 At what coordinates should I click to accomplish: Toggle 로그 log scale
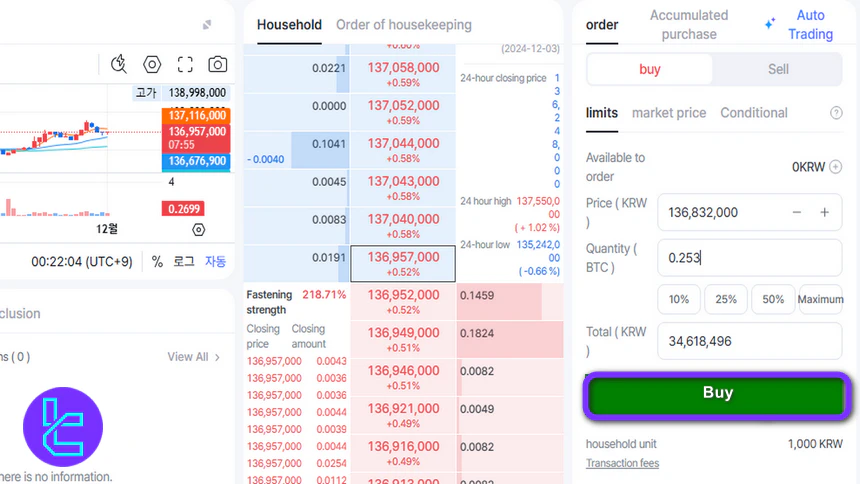click(x=184, y=261)
